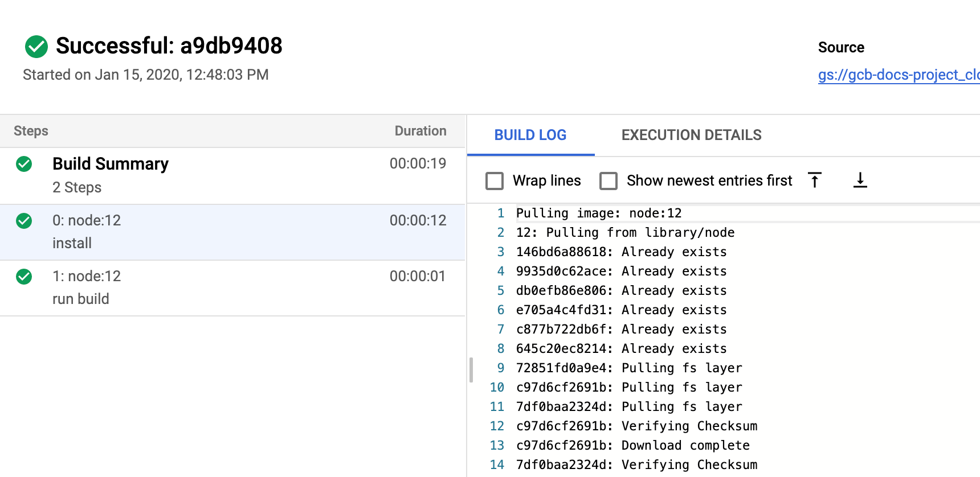The width and height of the screenshot is (980, 477).
Task: Open the gs://gcb-docs-project source link
Action: point(899,75)
